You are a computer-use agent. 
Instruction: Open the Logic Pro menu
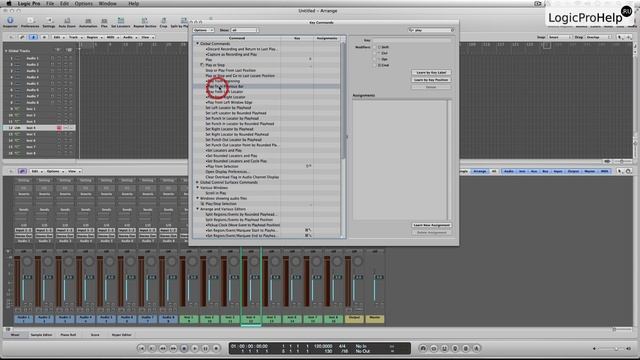[29, 3]
